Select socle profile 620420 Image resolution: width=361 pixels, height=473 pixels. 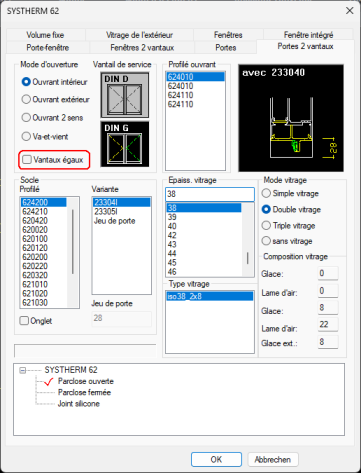click(44, 221)
